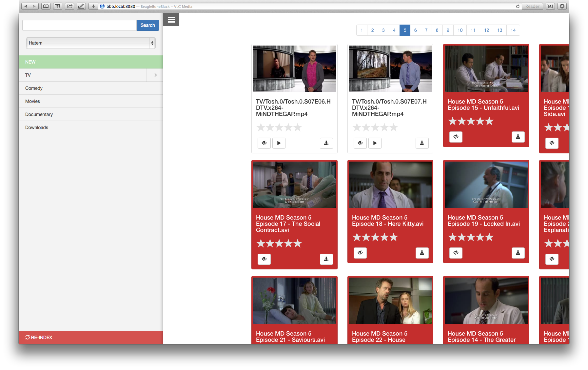
Task: Go to page 1
Action: tap(362, 30)
